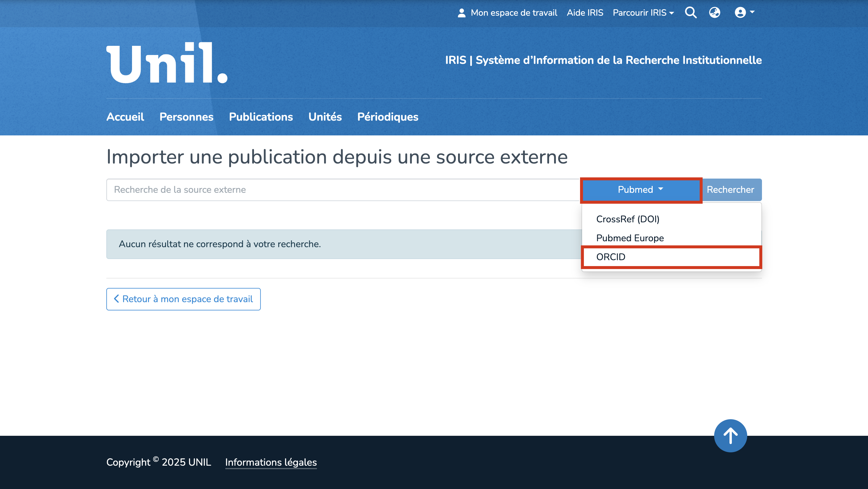The image size is (868, 489).
Task: Click the search magnifier icon
Action: (691, 13)
